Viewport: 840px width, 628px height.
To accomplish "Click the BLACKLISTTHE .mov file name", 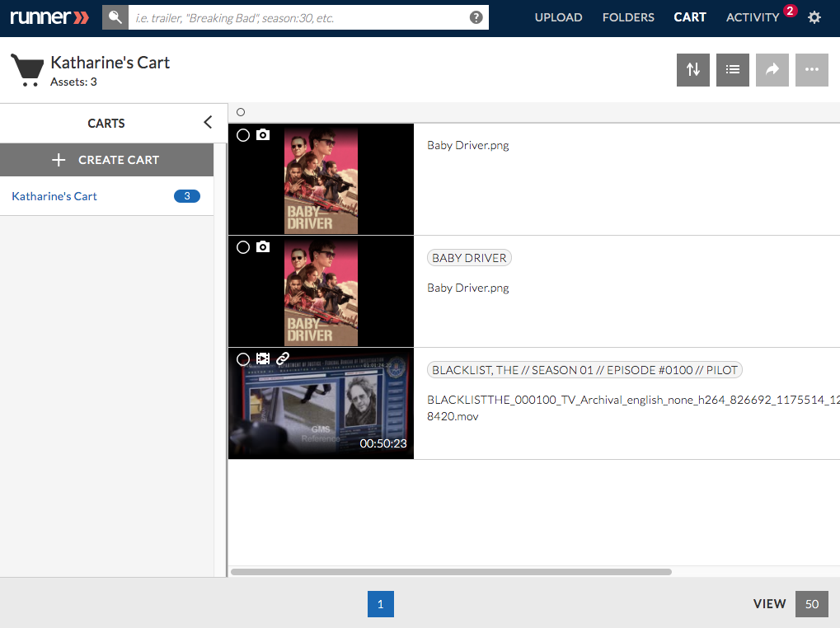I will (x=633, y=408).
